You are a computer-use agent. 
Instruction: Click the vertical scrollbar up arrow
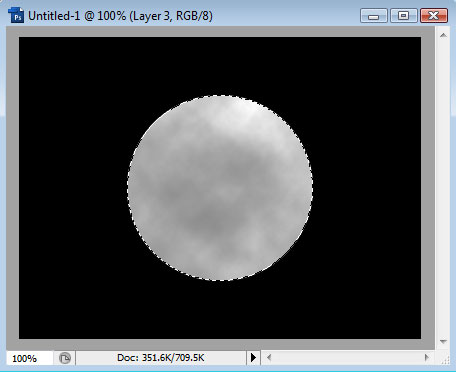(443, 35)
